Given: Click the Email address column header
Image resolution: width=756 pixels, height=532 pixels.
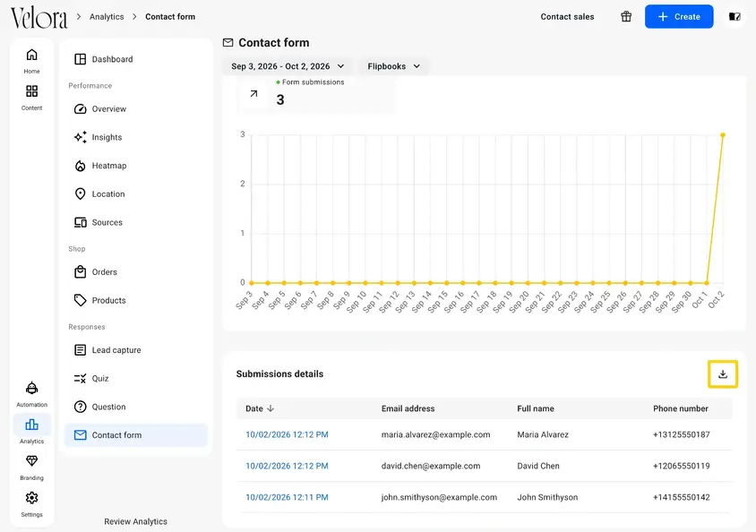Looking at the screenshot, I should 408,408.
